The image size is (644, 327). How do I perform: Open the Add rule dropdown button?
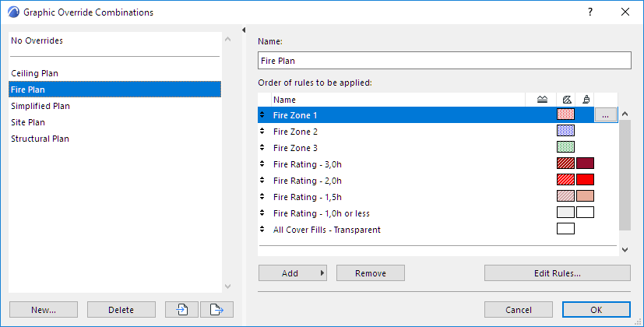click(x=293, y=273)
